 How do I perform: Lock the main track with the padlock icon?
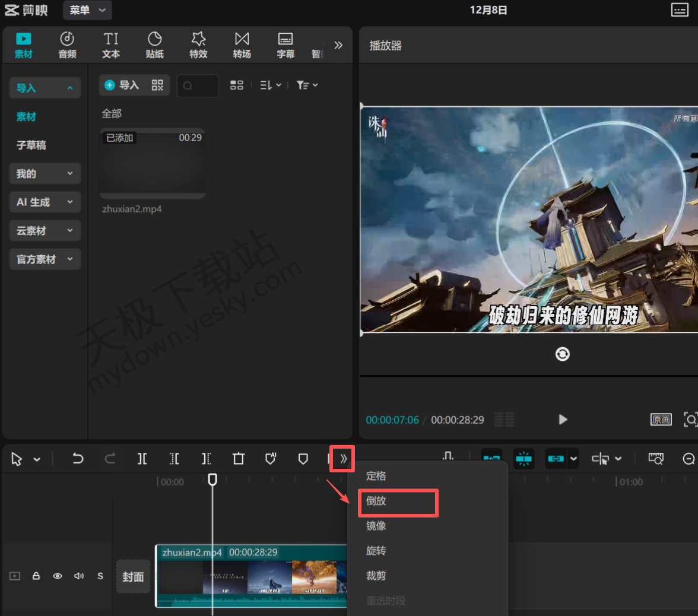tap(36, 576)
